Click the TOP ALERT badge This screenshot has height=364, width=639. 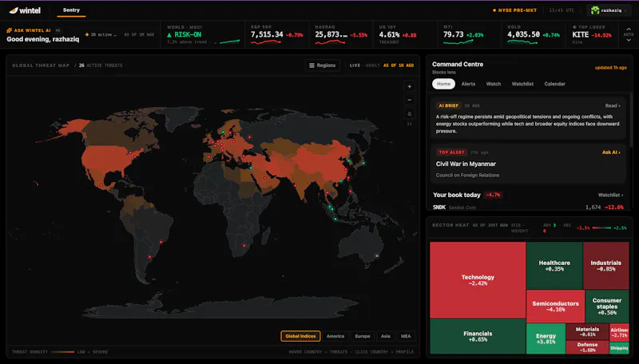tap(451, 152)
